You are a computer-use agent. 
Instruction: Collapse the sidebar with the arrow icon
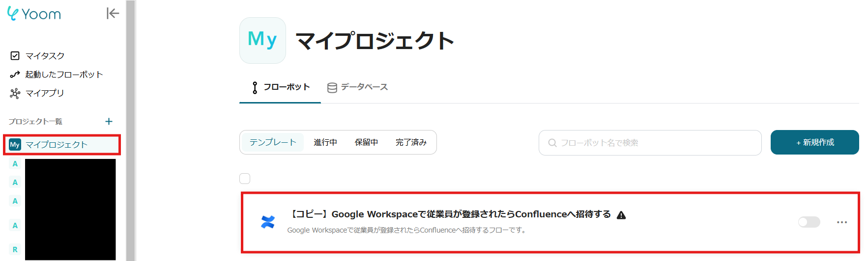click(113, 13)
